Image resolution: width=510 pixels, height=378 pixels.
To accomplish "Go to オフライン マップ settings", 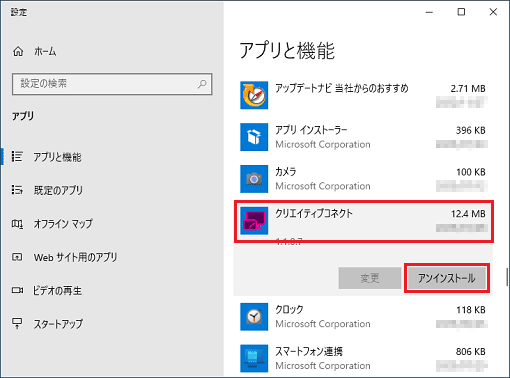I will 63,223.
